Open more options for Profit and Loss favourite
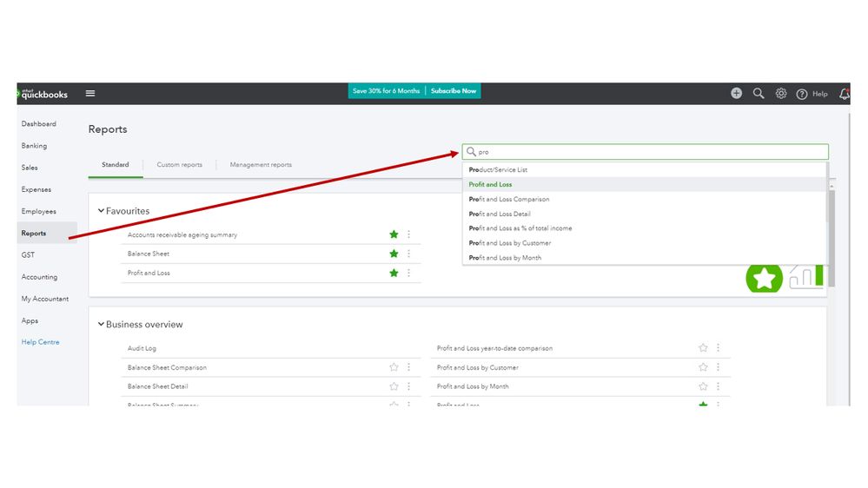 click(408, 273)
